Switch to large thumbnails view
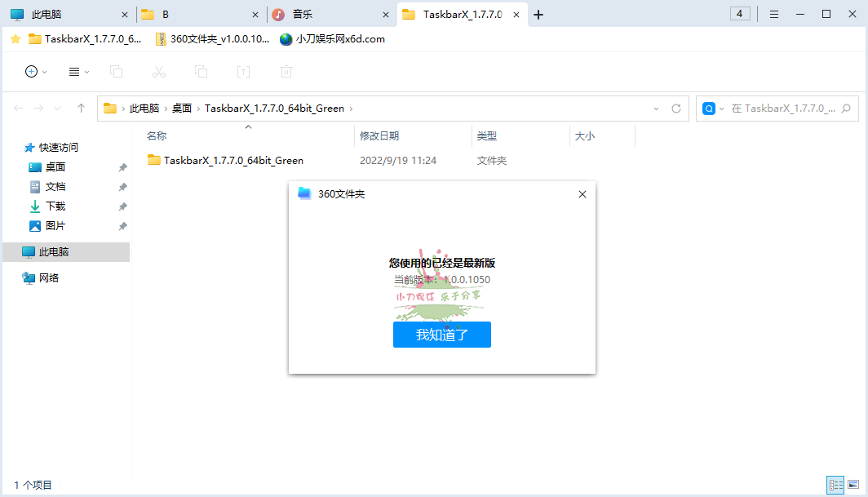Screen dimensions: 868x497 click(x=853, y=484)
